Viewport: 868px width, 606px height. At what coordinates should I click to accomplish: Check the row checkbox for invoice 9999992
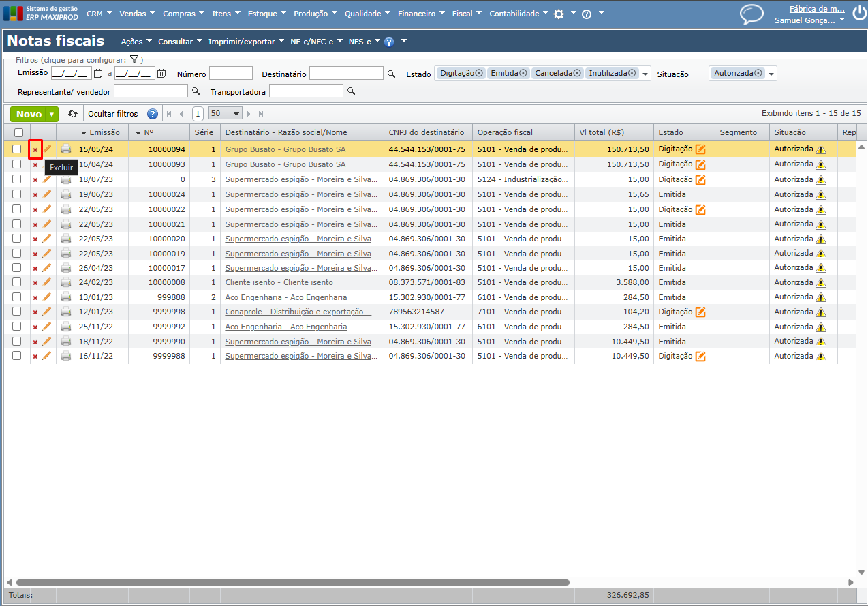(x=17, y=327)
